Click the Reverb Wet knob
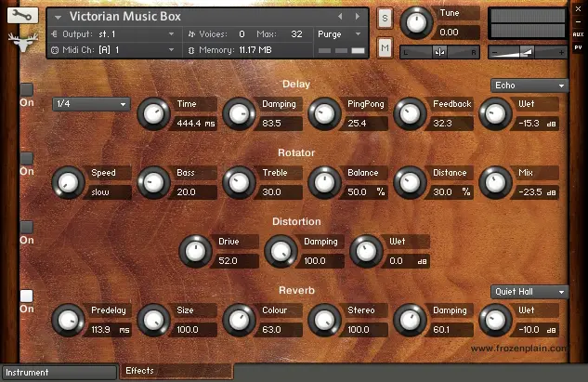588x382 pixels. point(495,321)
